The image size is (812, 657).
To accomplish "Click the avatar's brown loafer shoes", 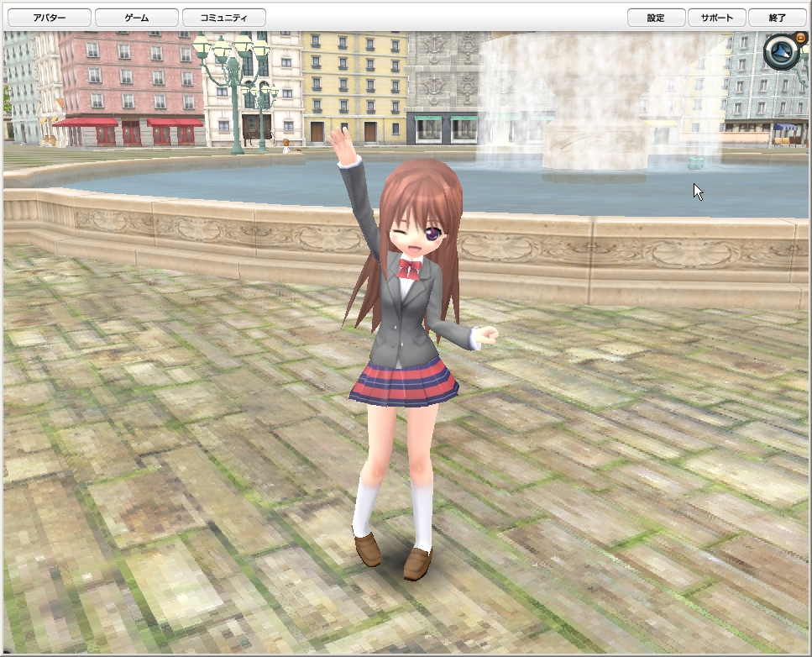I will tap(394, 555).
